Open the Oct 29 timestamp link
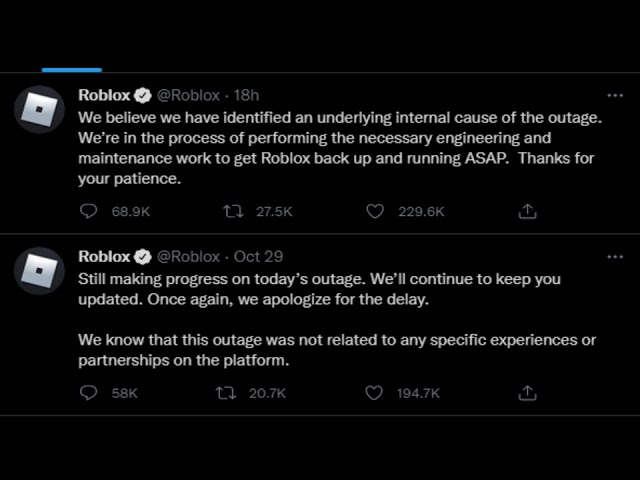Screen dimensions: 640x480 pyautogui.click(x=258, y=256)
